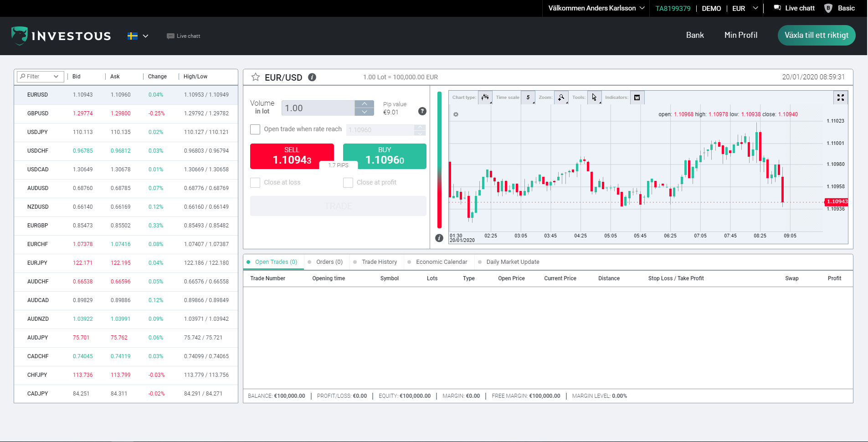Open Min Profil page
Screen dimensions: 868x442
[741, 35]
